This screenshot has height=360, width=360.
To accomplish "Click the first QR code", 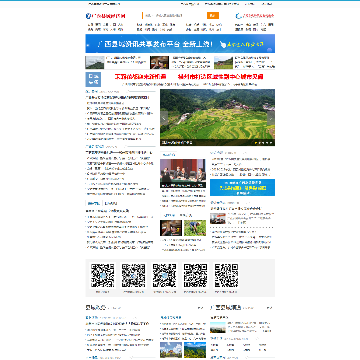I will click(x=103, y=276).
